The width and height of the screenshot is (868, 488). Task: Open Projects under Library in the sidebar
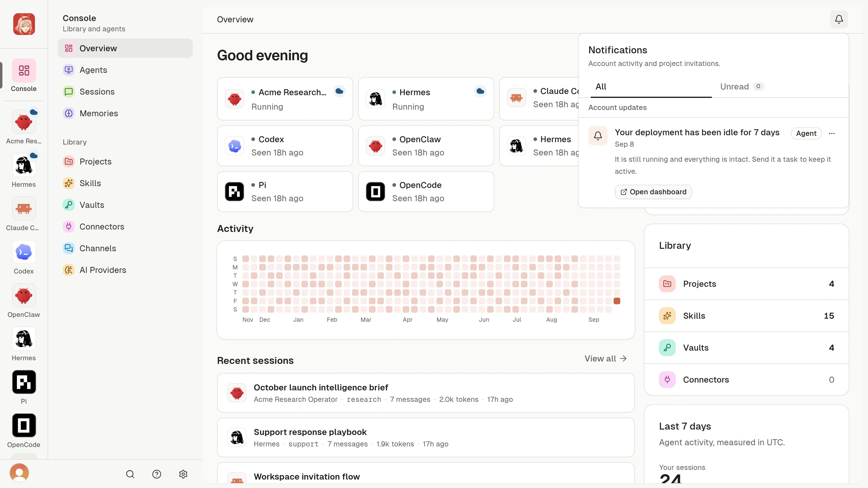tap(125, 161)
